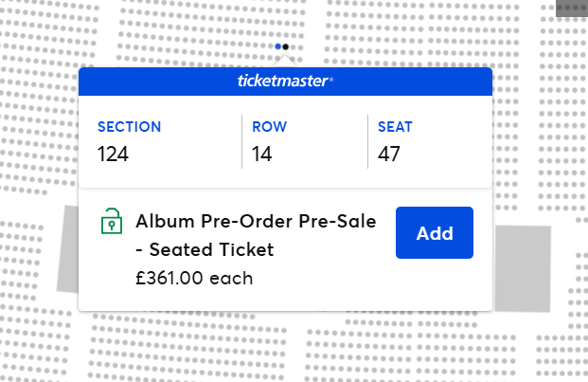Viewport: 588px width, 382px height.
Task: Click the Album Pre-Order Pre-Sale ticket title
Action: (256, 222)
